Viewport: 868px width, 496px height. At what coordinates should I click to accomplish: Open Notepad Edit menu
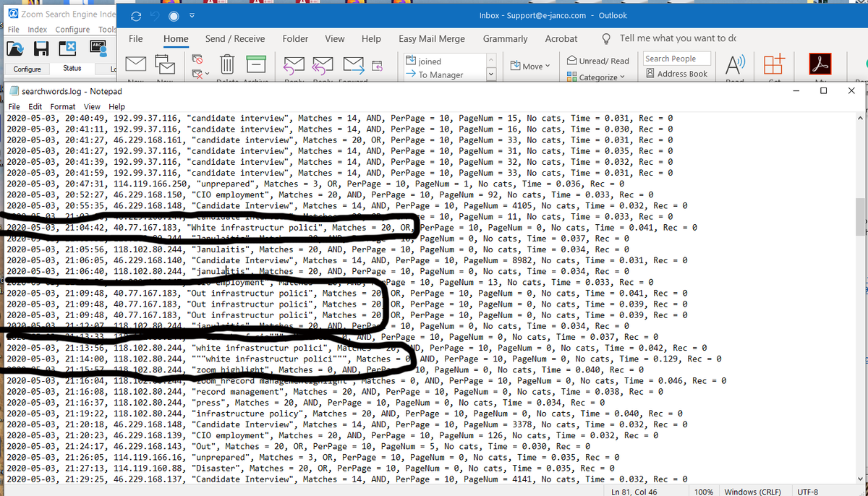click(x=35, y=107)
